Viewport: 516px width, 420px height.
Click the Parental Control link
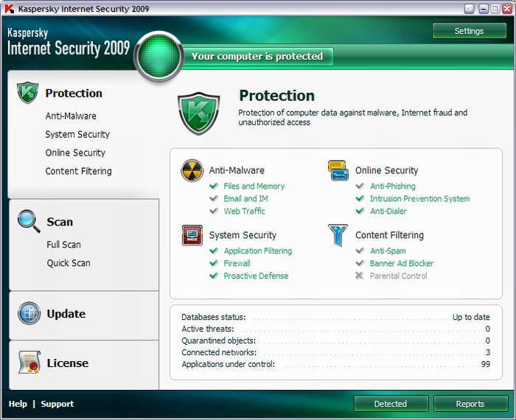[399, 276]
